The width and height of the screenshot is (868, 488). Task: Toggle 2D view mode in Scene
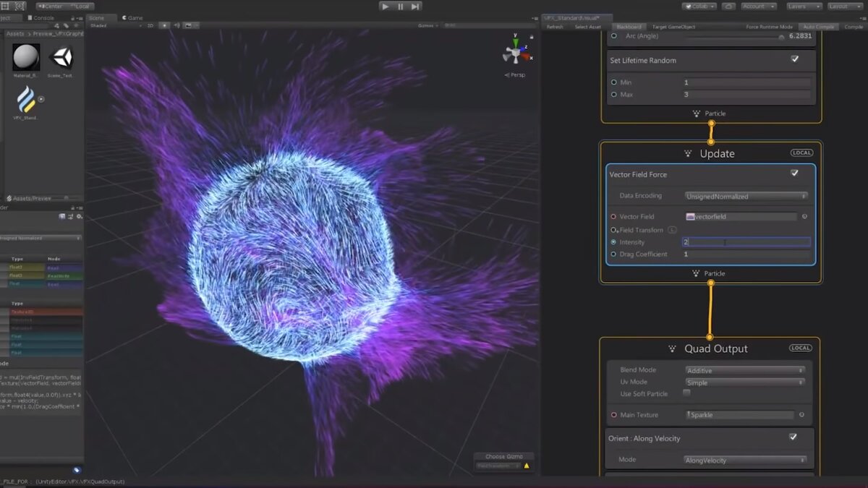[150, 25]
